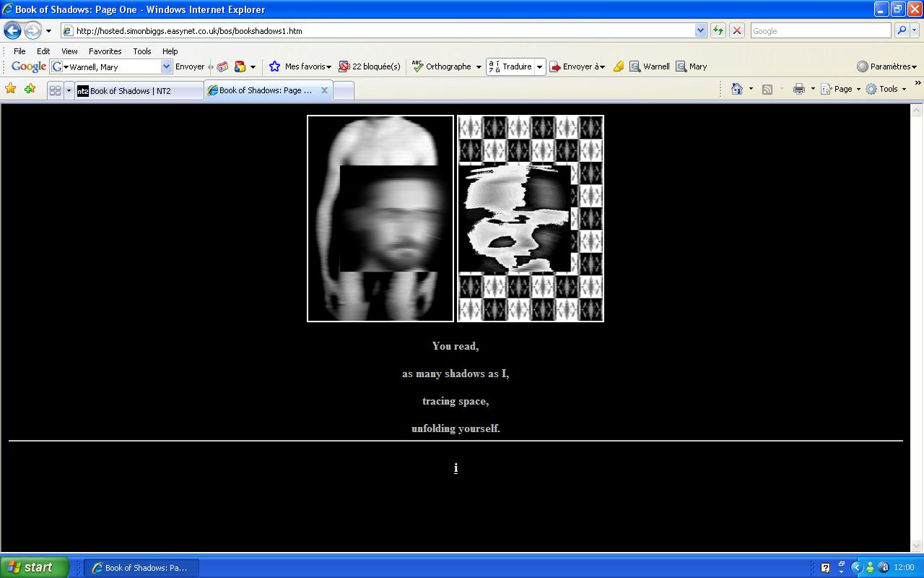
Task: Open the recent pages history dropdown
Action: point(48,31)
